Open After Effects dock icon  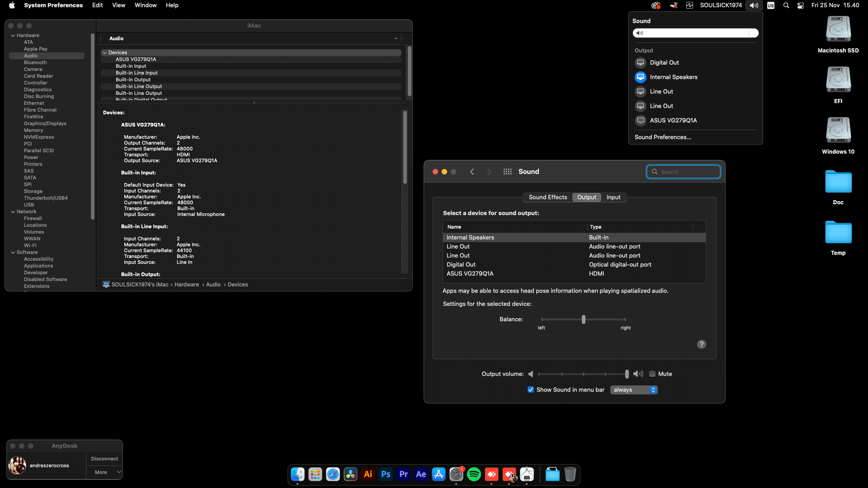pos(421,474)
